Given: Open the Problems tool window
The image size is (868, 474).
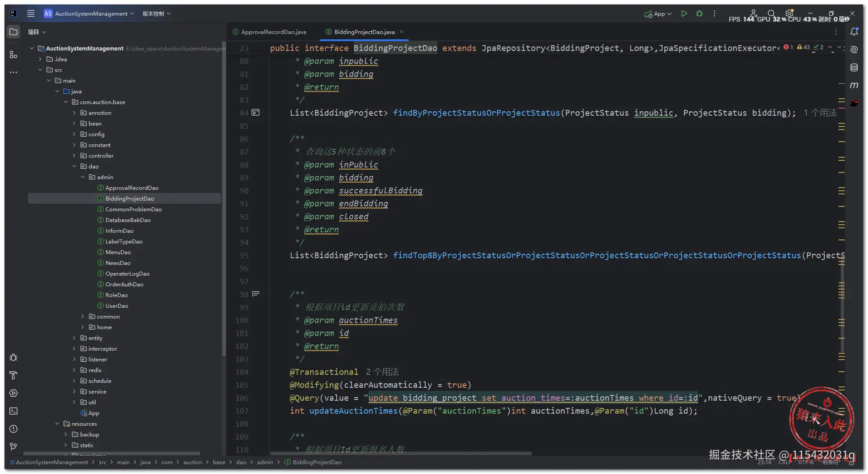Looking at the screenshot, I should click(x=13, y=429).
